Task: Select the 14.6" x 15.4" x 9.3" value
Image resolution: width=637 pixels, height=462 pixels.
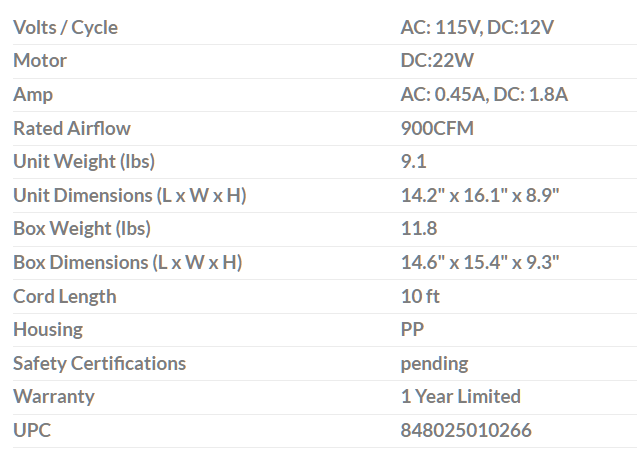Action: click(480, 262)
